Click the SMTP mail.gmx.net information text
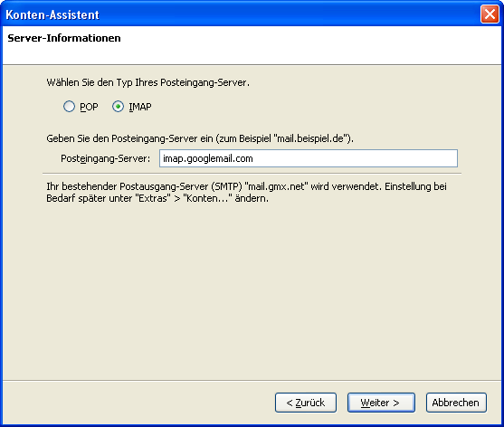This screenshot has height=427, width=504. [246, 186]
